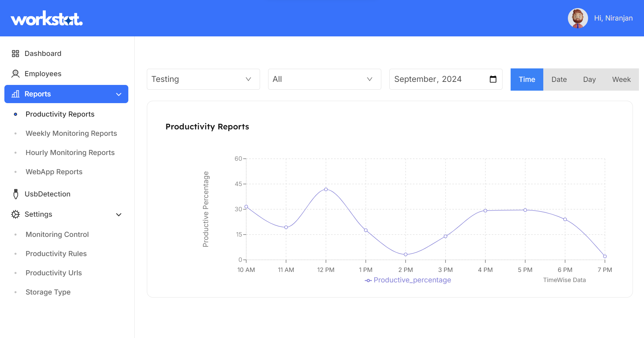Navigate to WebApp Reports
644x338 pixels.
coord(54,172)
